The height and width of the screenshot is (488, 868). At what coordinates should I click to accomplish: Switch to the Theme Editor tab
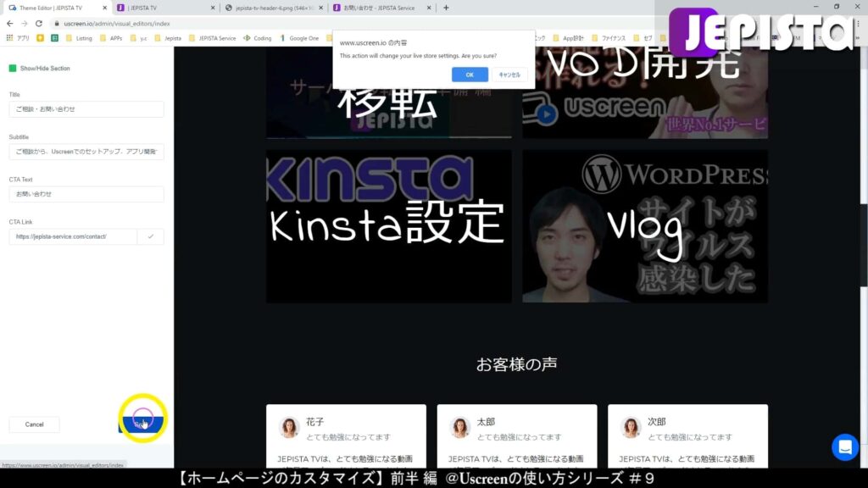(x=55, y=8)
